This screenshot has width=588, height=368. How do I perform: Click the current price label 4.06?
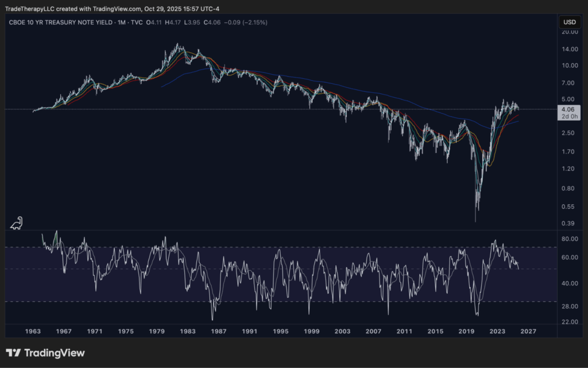pyautogui.click(x=568, y=108)
